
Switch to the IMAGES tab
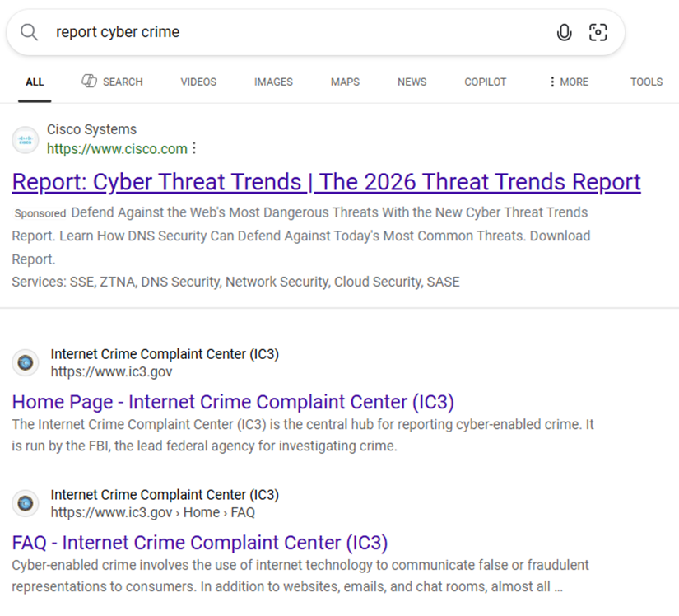[x=273, y=82]
